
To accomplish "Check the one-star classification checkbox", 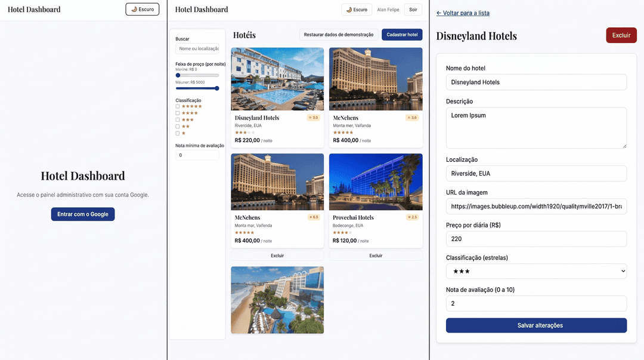I will pyautogui.click(x=178, y=133).
